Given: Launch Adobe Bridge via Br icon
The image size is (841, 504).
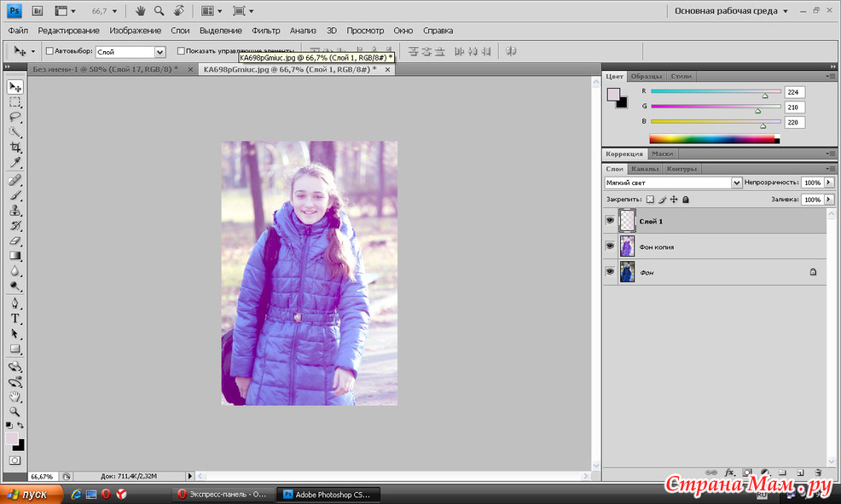Looking at the screenshot, I should (x=37, y=11).
